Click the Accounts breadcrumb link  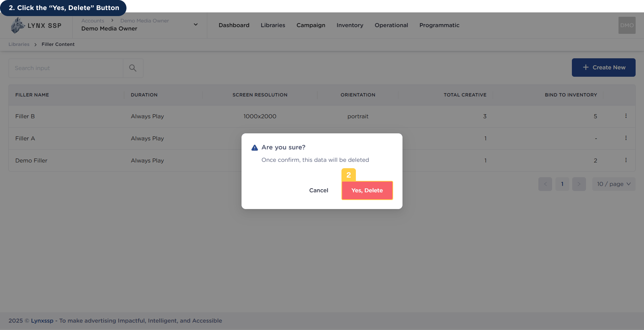pos(93,21)
